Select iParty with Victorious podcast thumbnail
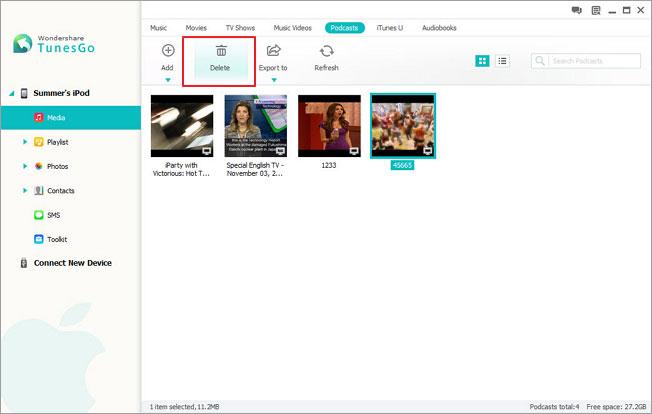652x414 pixels. [x=182, y=126]
